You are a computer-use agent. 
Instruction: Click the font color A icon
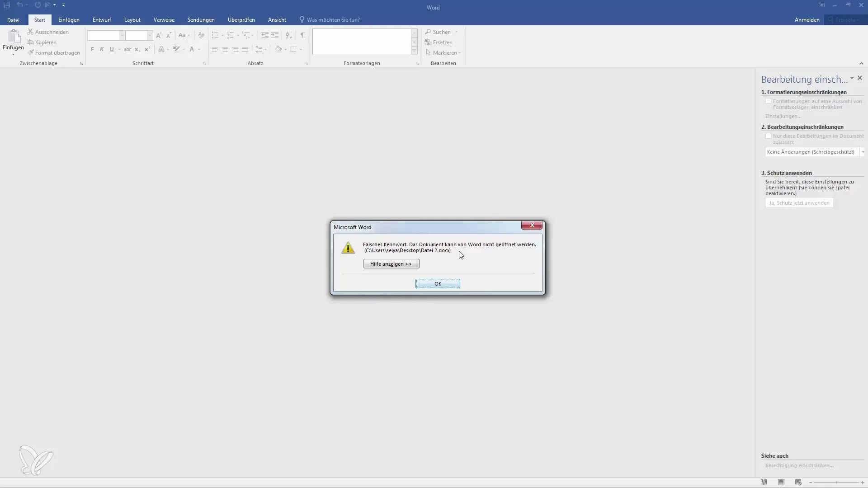(x=192, y=49)
